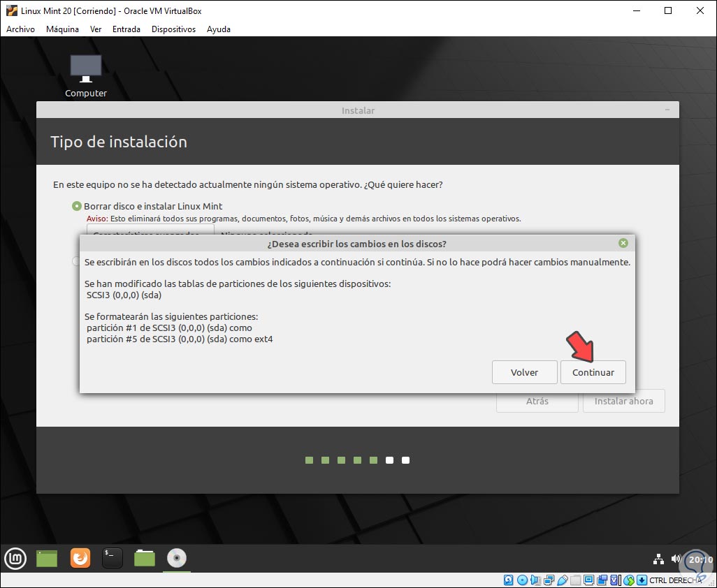Screen dimensions: 717x588
Task: Click the installer disc icon in panel
Action: (177, 558)
